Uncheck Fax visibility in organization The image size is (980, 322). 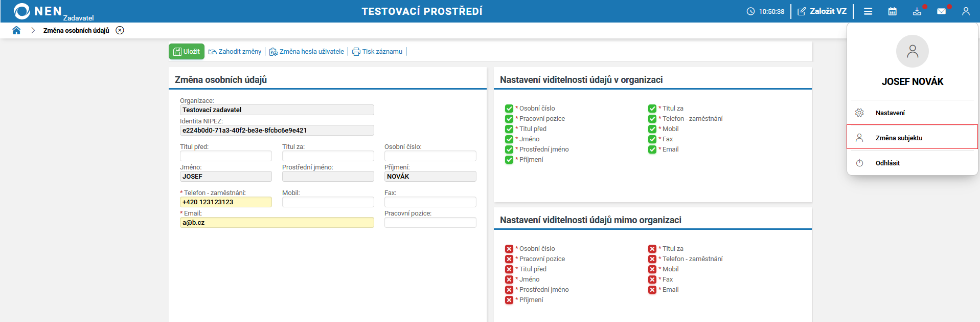(x=652, y=139)
